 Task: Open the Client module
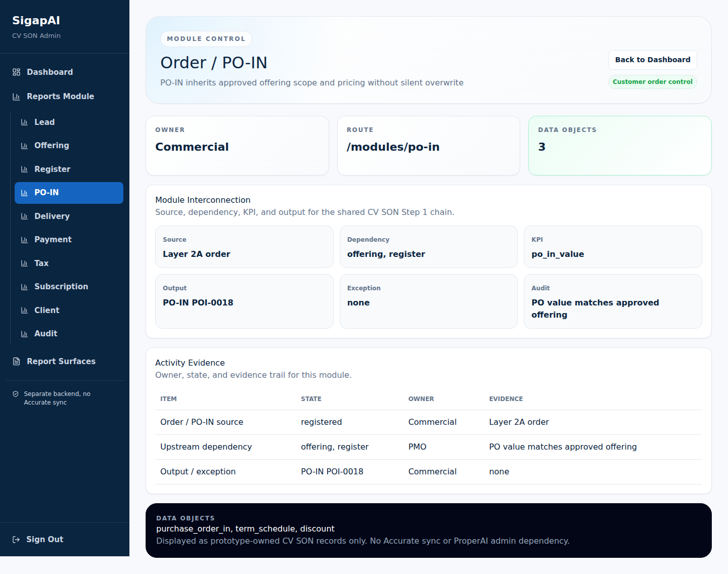69,311
